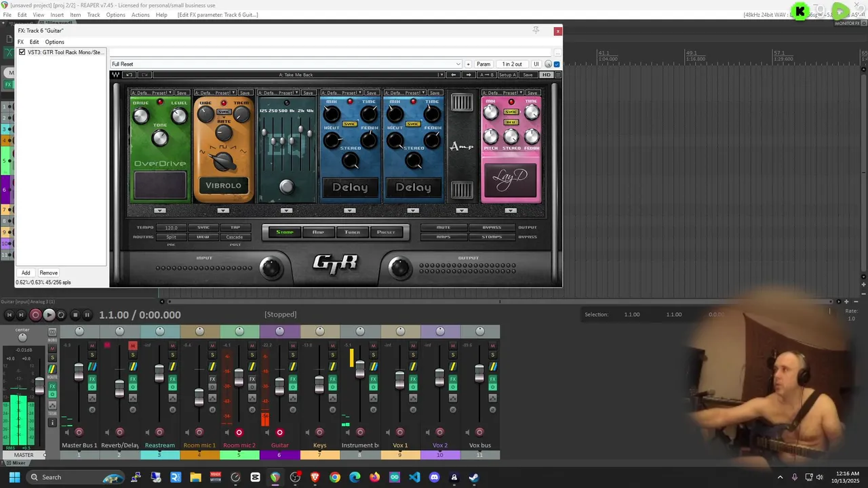Click the Param button in plugin header
This screenshot has width=868, height=488.
(x=484, y=64)
